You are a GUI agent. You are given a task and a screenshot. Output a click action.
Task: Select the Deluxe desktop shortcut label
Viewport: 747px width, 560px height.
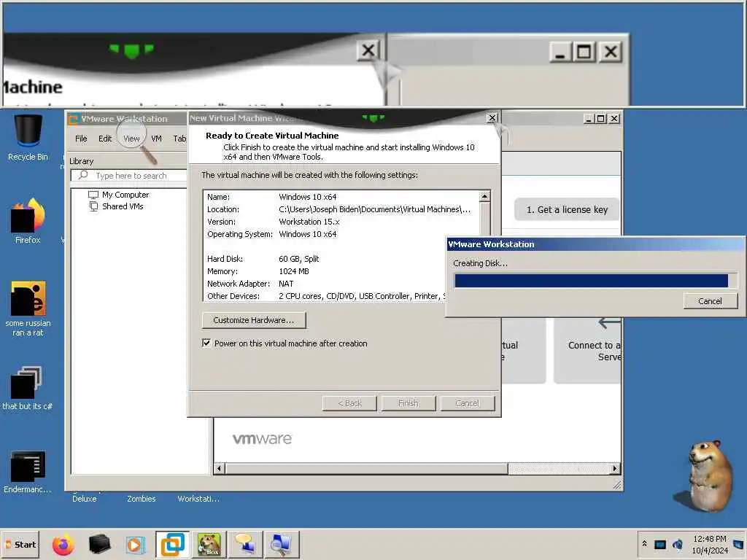85,499
